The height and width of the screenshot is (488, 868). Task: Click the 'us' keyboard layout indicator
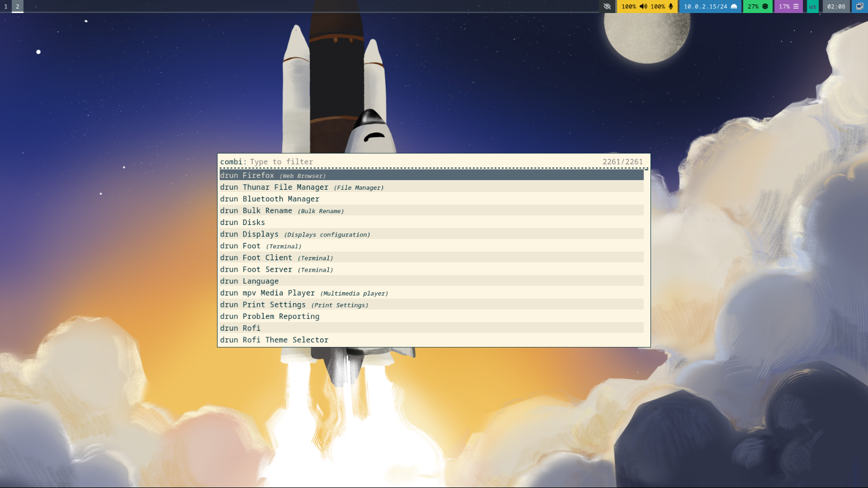click(812, 7)
